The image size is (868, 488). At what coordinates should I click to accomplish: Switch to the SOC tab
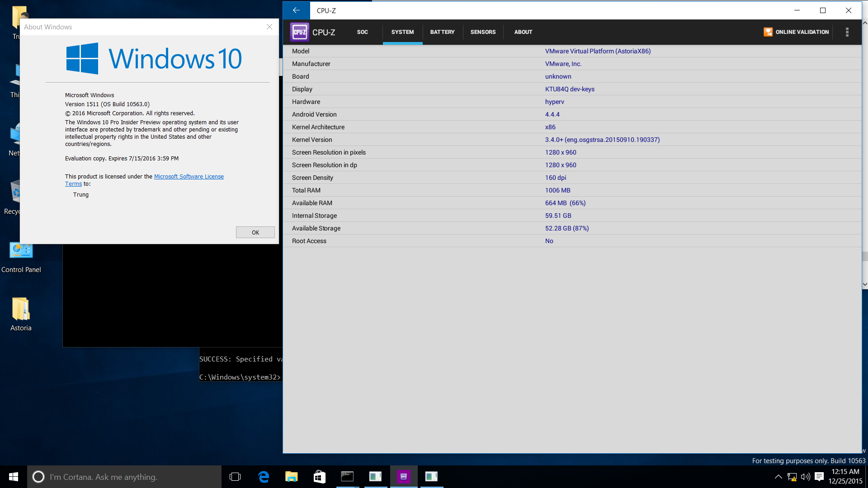point(363,32)
